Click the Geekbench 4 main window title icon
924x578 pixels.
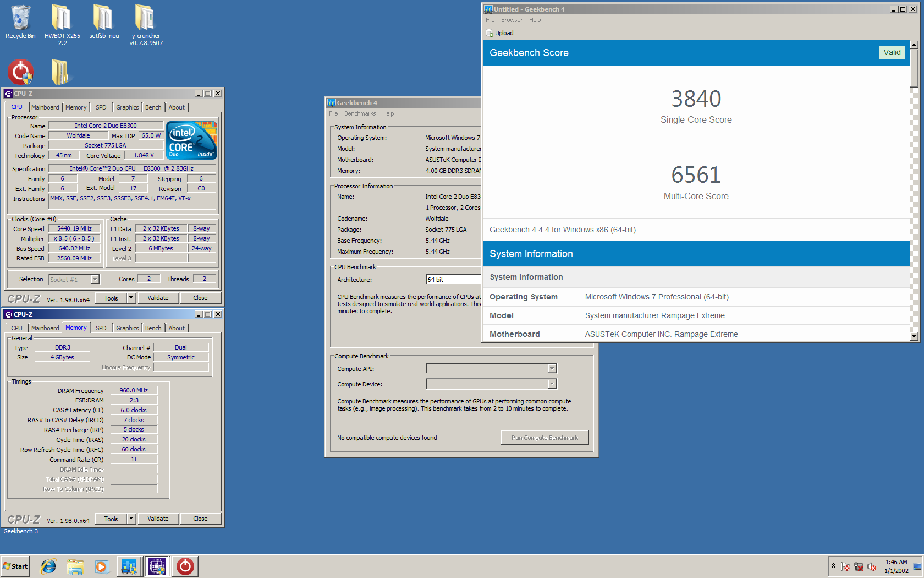click(331, 103)
